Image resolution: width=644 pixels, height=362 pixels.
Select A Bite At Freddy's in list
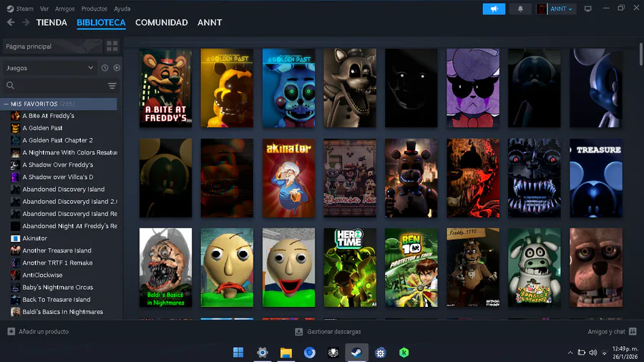(x=48, y=116)
